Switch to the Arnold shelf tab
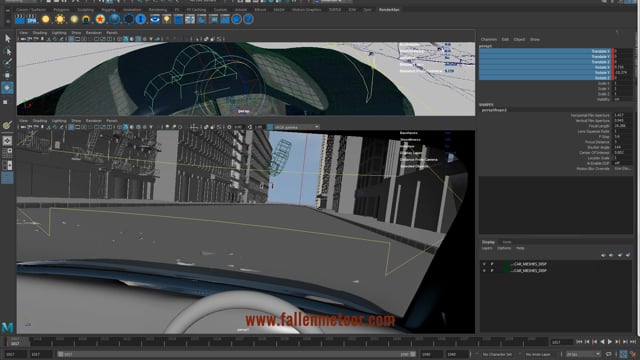This screenshot has height=360, width=640. (x=240, y=10)
